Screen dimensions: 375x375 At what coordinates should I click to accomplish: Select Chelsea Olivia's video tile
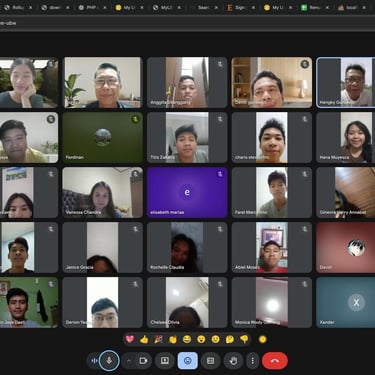187,303
